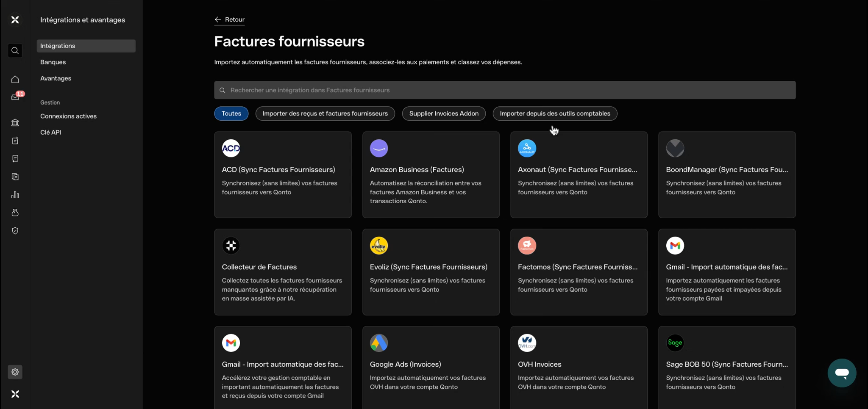Open the Amazon Business (Factures) card
The width and height of the screenshot is (868, 409).
click(x=431, y=175)
